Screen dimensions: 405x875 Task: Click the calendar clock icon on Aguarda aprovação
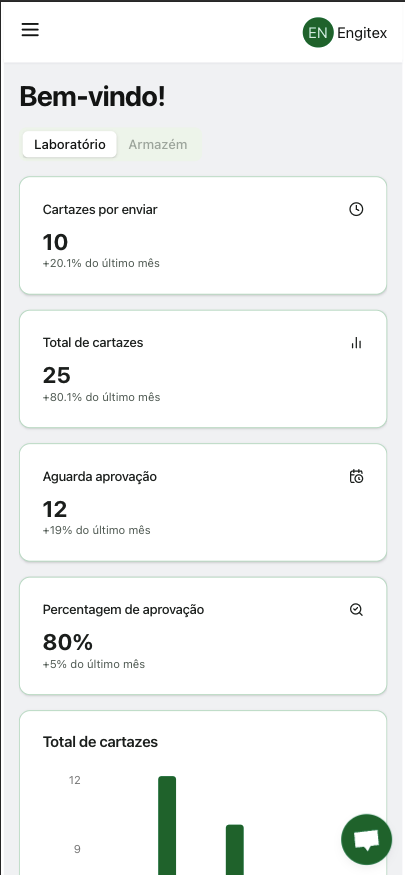[x=356, y=477]
